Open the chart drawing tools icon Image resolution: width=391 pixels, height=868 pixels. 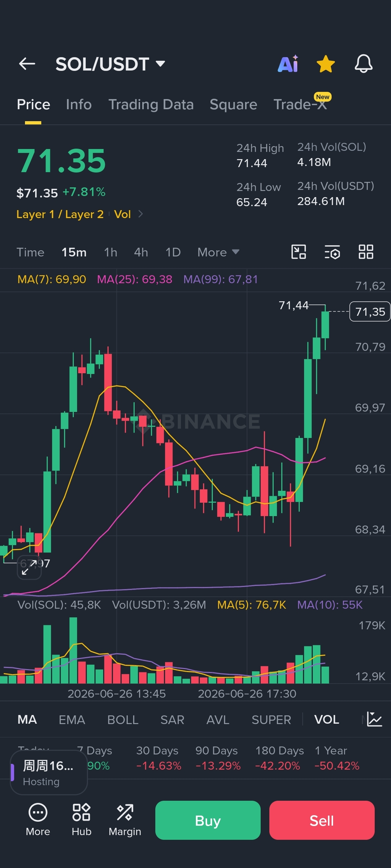click(x=299, y=252)
